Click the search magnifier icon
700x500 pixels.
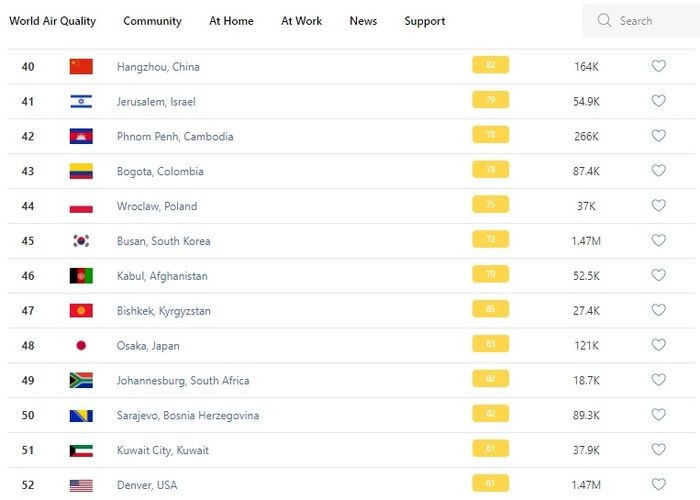pos(604,20)
